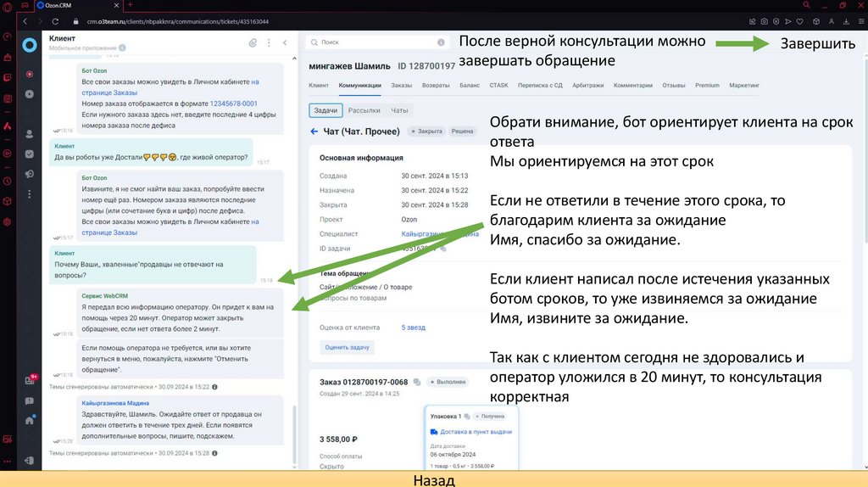The width and height of the screenshot is (868, 487).
Task: Open the Отзывы tab
Action: [x=674, y=86]
